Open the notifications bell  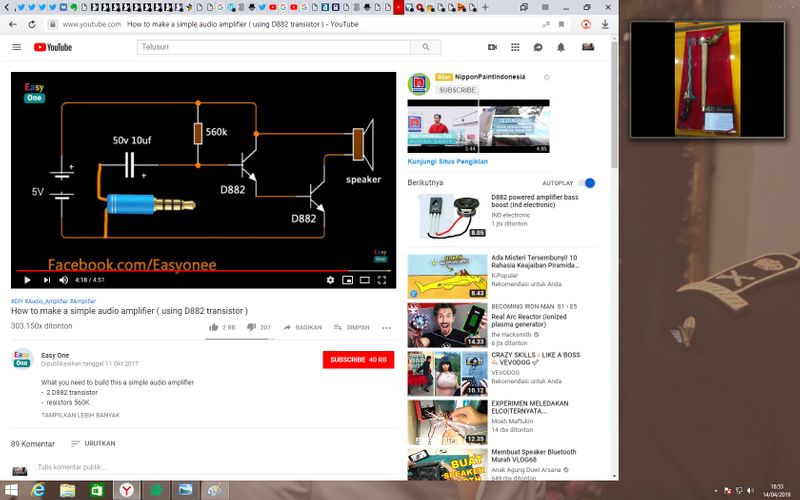tap(561, 47)
